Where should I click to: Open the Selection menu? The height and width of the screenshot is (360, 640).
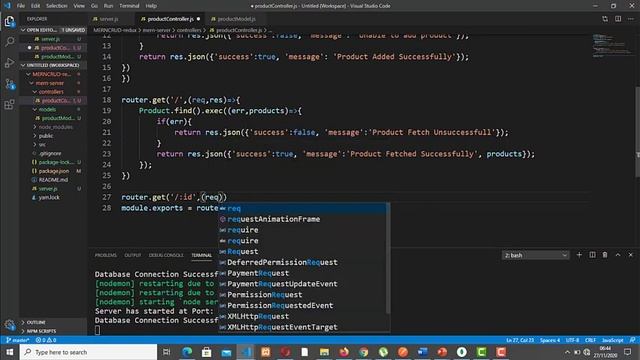pyautogui.click(x=56, y=6)
